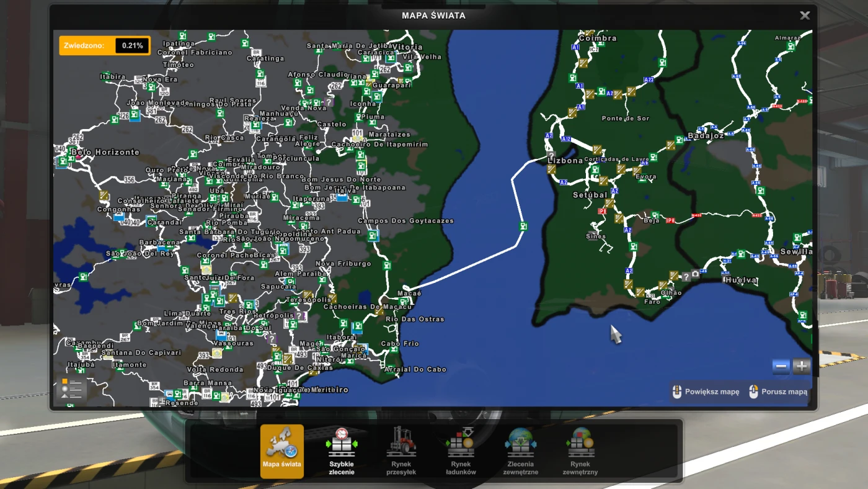Open Rynek zewnętrzny external market
The width and height of the screenshot is (868, 489).
click(580, 451)
